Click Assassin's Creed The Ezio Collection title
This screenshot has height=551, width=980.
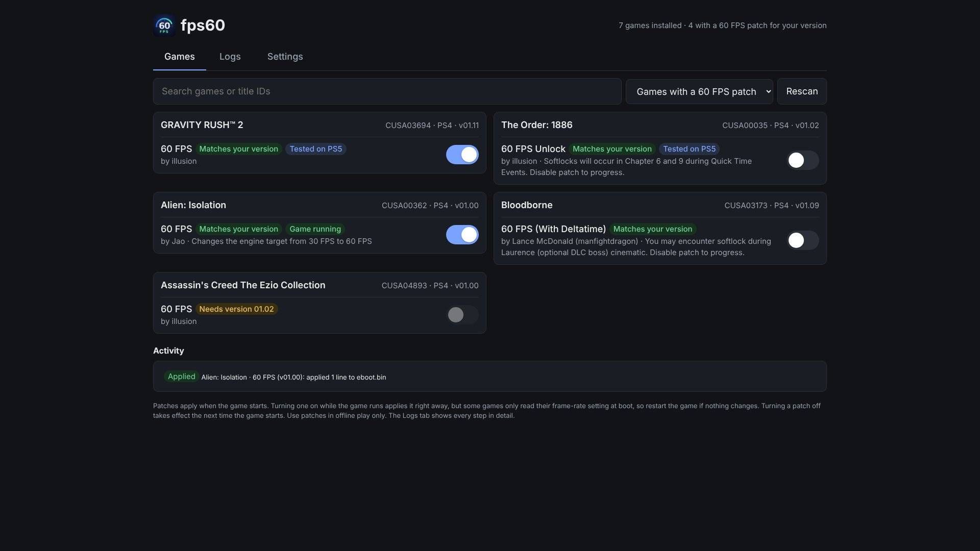tap(243, 285)
